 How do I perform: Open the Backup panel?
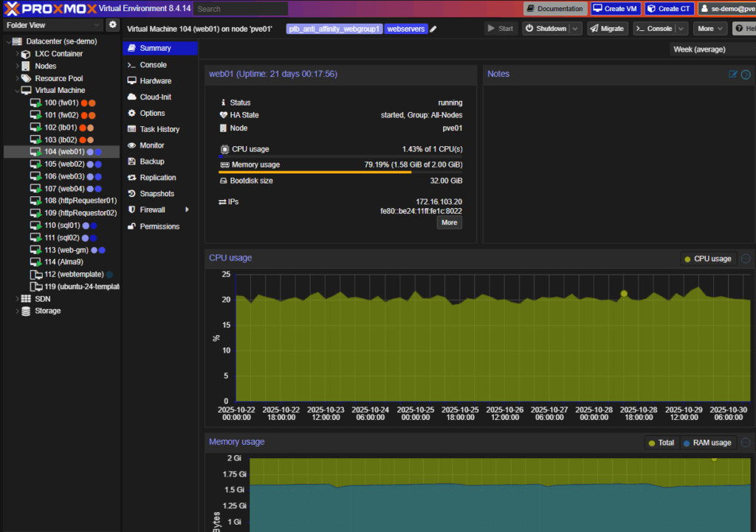(x=154, y=161)
